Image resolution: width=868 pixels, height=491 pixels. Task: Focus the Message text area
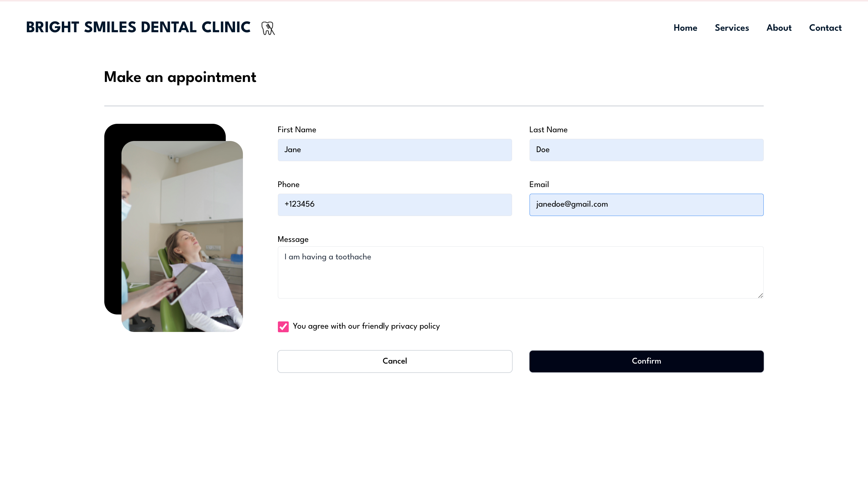[520, 273]
